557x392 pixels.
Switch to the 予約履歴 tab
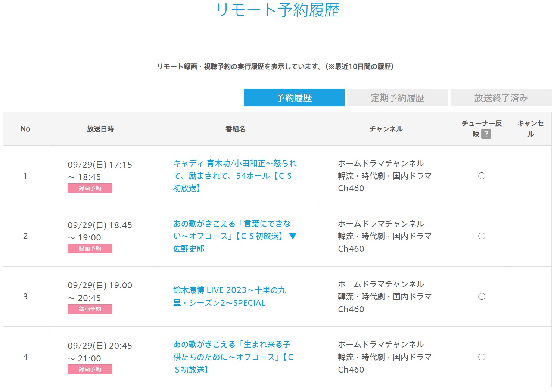pos(294,98)
